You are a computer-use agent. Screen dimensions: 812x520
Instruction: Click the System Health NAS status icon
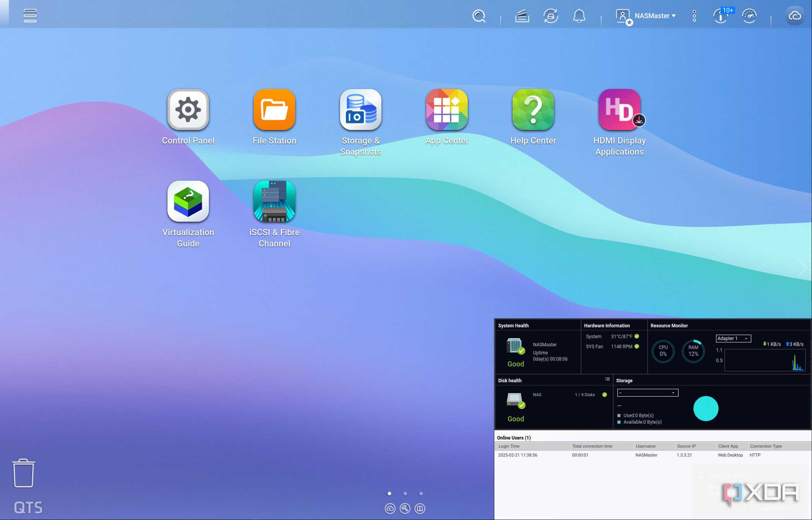515,346
